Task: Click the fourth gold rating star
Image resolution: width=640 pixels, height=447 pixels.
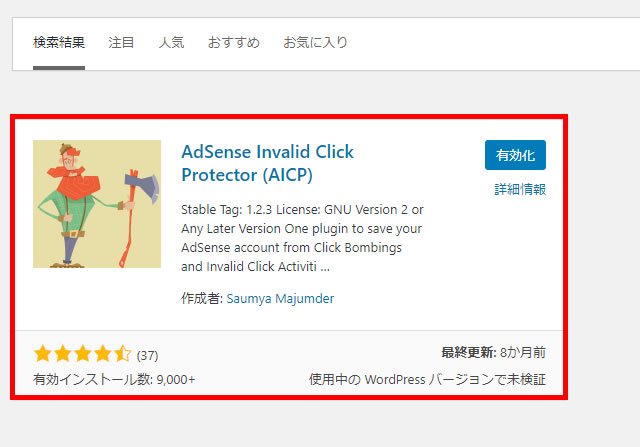Action: point(102,354)
